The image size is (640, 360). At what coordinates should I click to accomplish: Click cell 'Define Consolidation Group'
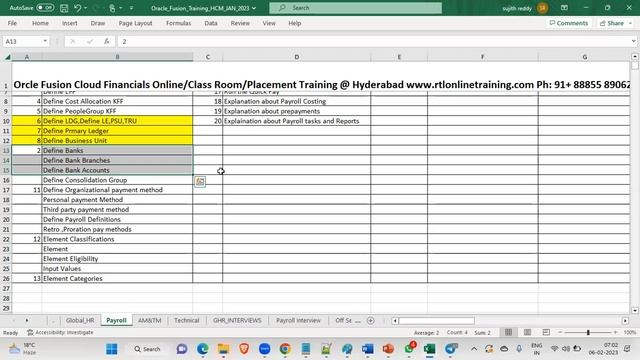117,180
